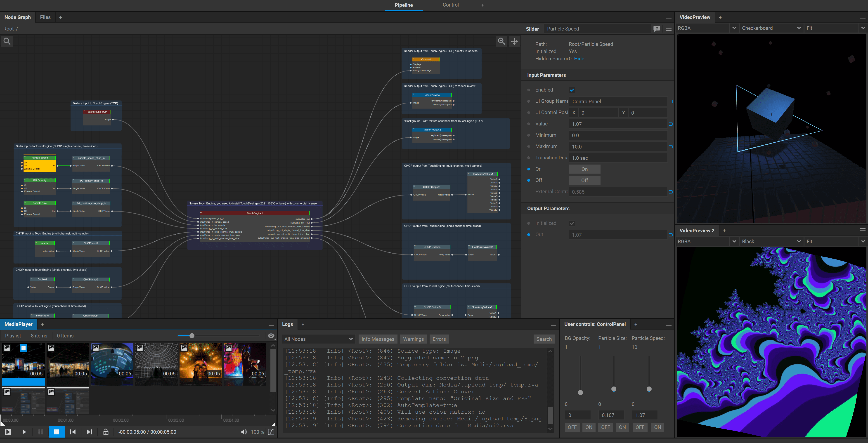
Task: Click the On button in Input Parameters
Action: 585,169
